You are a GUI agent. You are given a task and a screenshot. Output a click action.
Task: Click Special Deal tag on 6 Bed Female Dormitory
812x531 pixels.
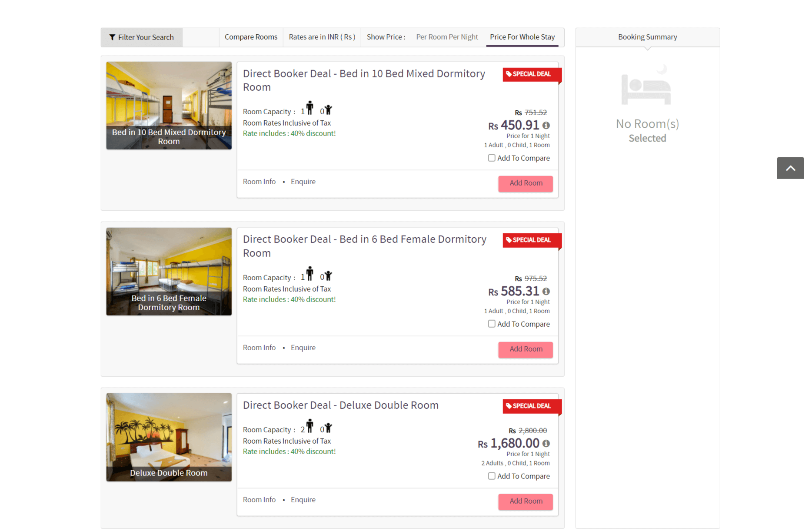tap(532, 240)
